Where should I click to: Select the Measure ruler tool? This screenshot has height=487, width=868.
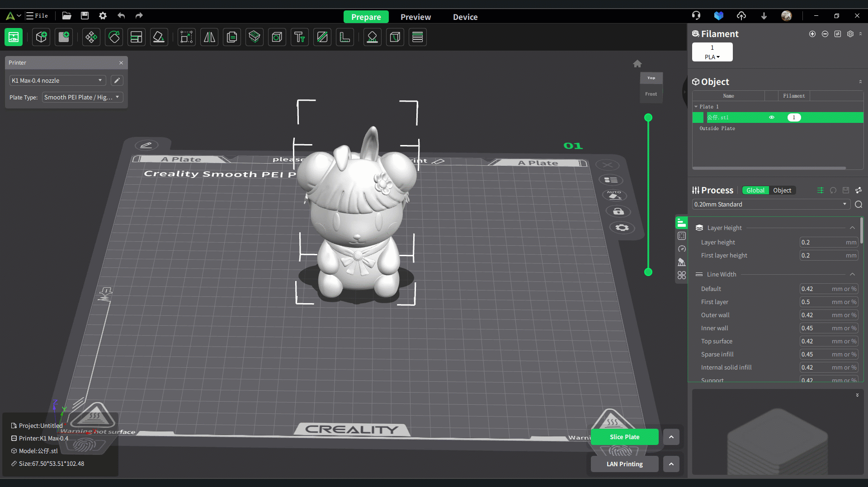(x=345, y=37)
